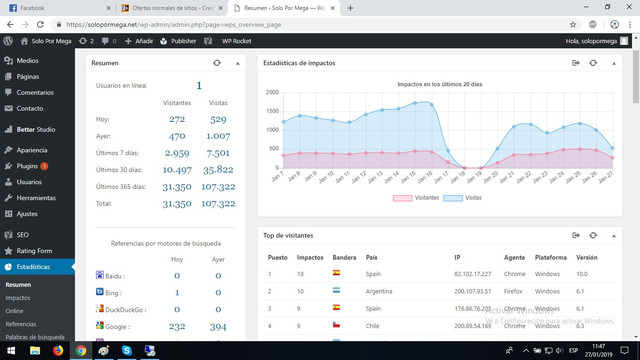Collapse the Estadísticas de impactos panel
Viewport: 640px width, 360px height.
tap(613, 63)
